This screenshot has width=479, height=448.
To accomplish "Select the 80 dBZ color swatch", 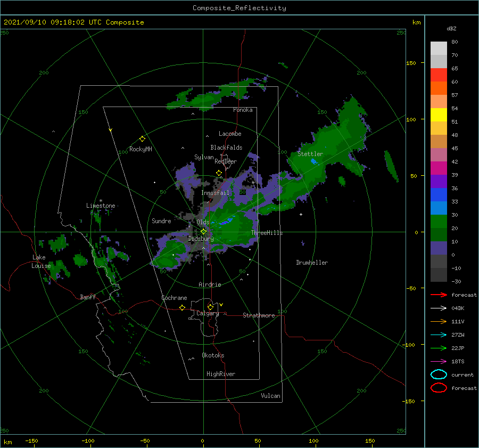I will 439,48.
